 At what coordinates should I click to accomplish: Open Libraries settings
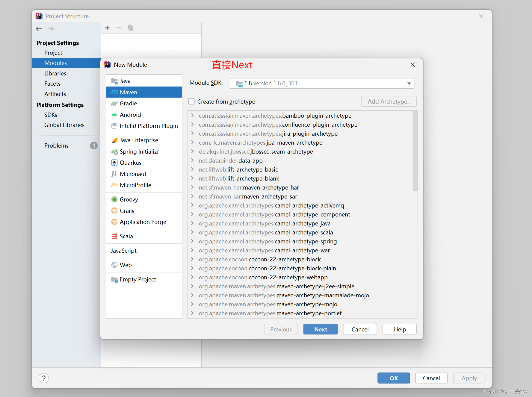pyautogui.click(x=66, y=73)
